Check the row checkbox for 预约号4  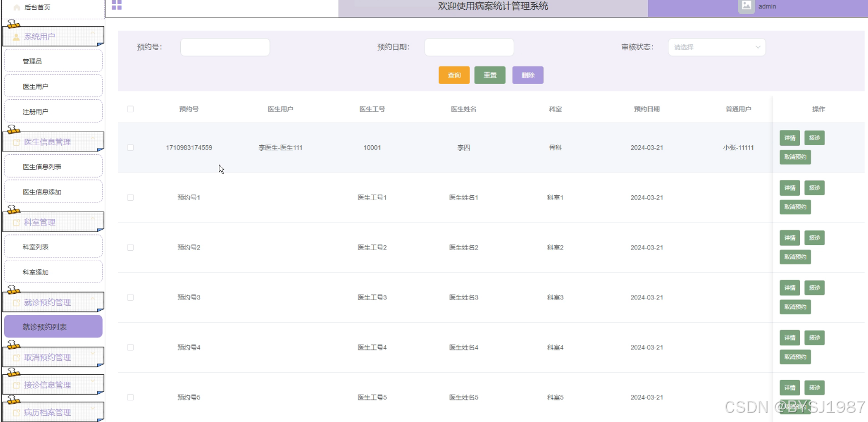pyautogui.click(x=130, y=347)
